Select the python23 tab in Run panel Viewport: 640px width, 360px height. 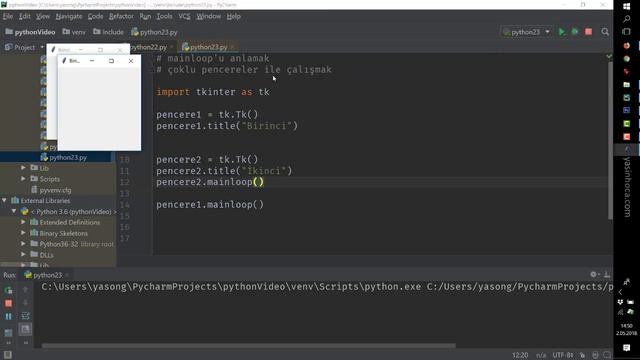[x=43, y=275]
